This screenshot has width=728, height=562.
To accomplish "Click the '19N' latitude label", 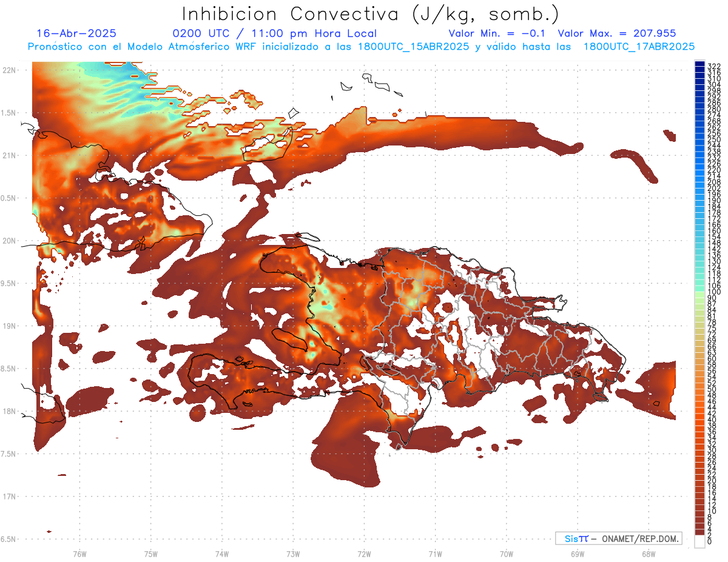I will pos(9,326).
